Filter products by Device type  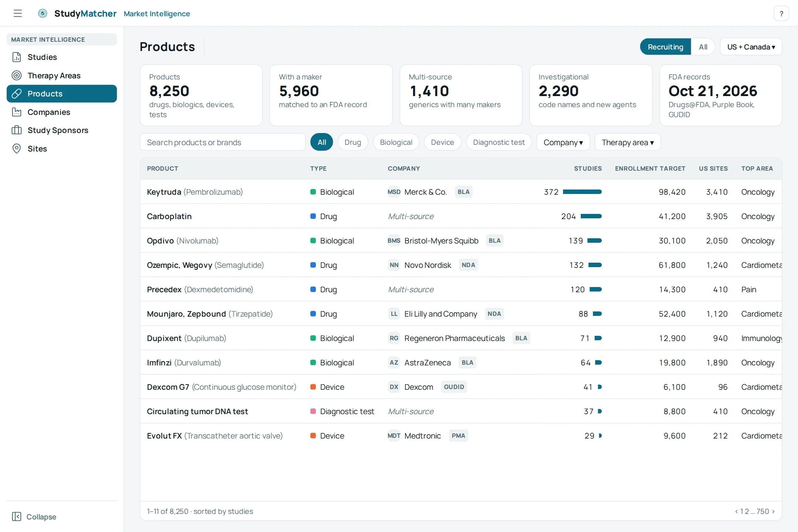click(x=443, y=142)
